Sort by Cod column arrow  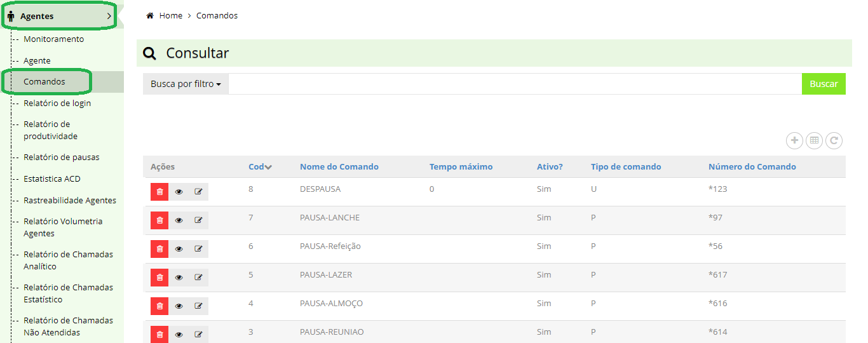pyautogui.click(x=268, y=167)
